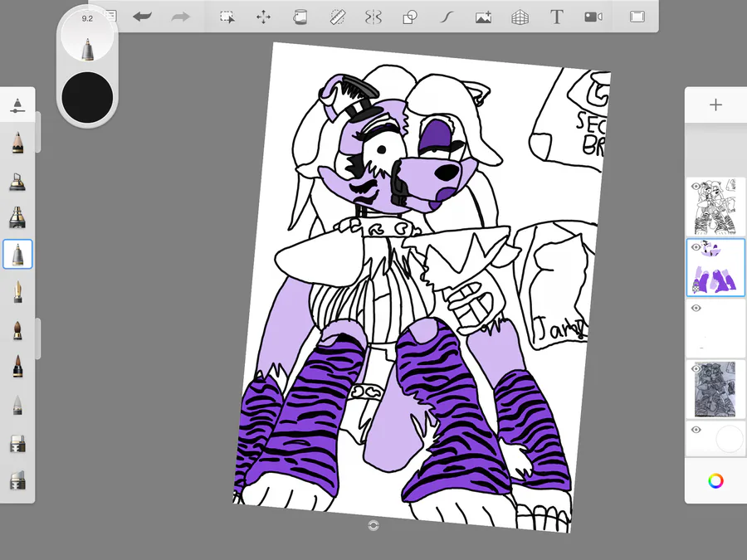Redo with the forward arrow icon
This screenshot has height=560, width=747.
coord(181,17)
